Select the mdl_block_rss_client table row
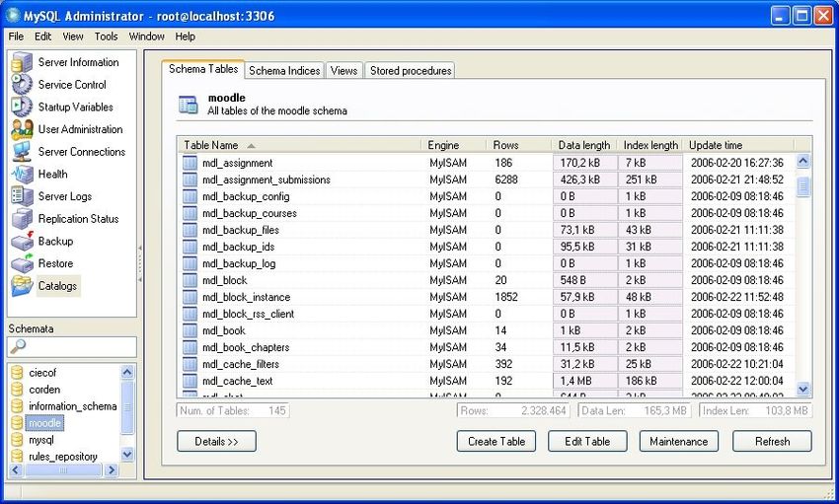This screenshot has width=839, height=504. 487,314
